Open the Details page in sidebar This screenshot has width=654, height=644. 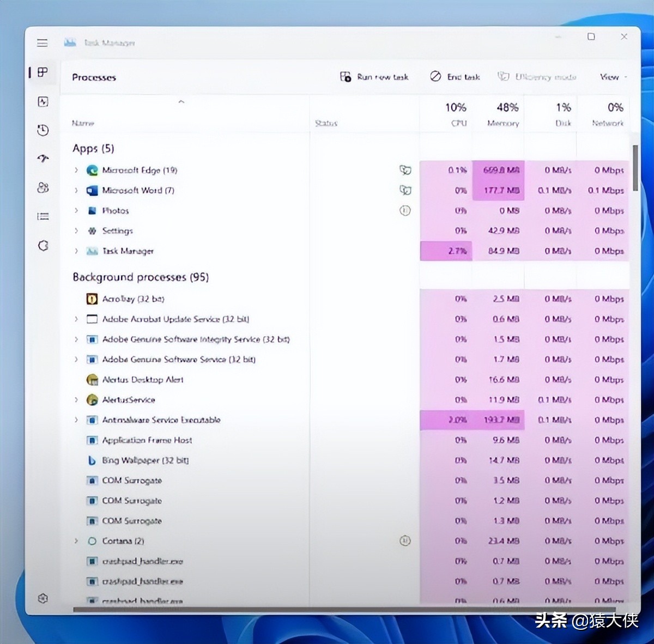pyautogui.click(x=43, y=216)
